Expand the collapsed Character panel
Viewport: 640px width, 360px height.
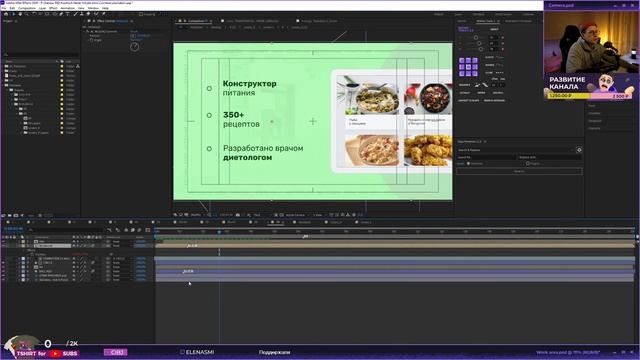[594, 128]
